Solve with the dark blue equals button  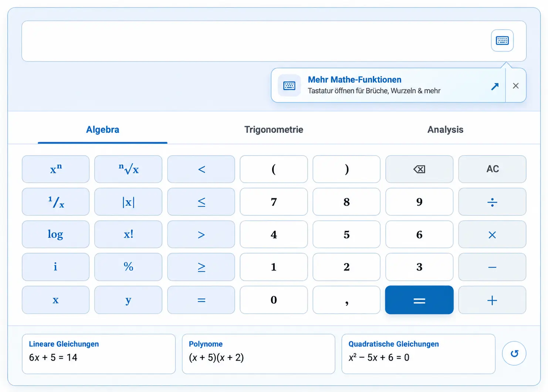click(419, 300)
